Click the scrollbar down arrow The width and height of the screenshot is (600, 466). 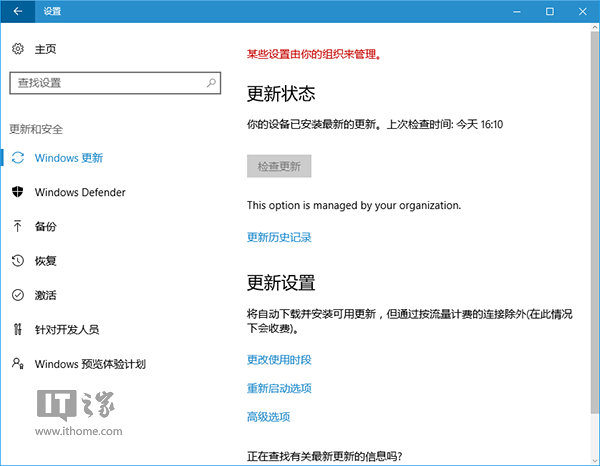pos(595,460)
